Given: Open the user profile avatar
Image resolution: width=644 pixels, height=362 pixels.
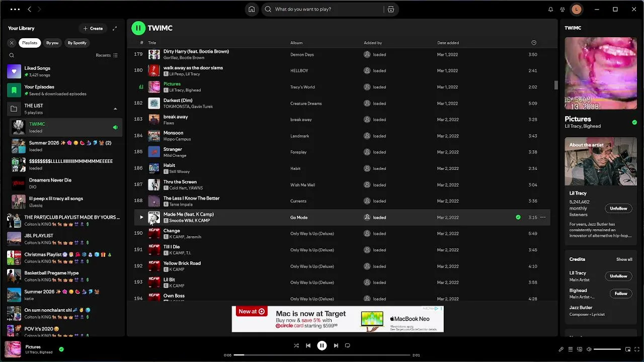Looking at the screenshot, I should (577, 9).
